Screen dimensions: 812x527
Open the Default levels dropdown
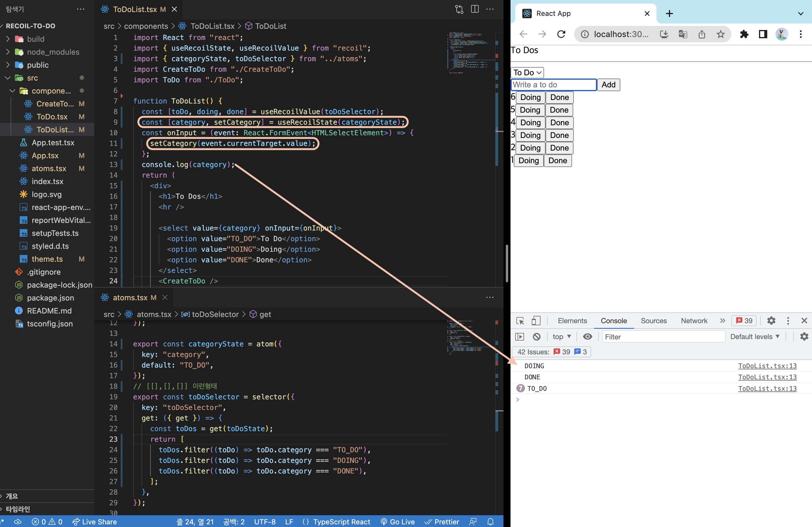755,337
